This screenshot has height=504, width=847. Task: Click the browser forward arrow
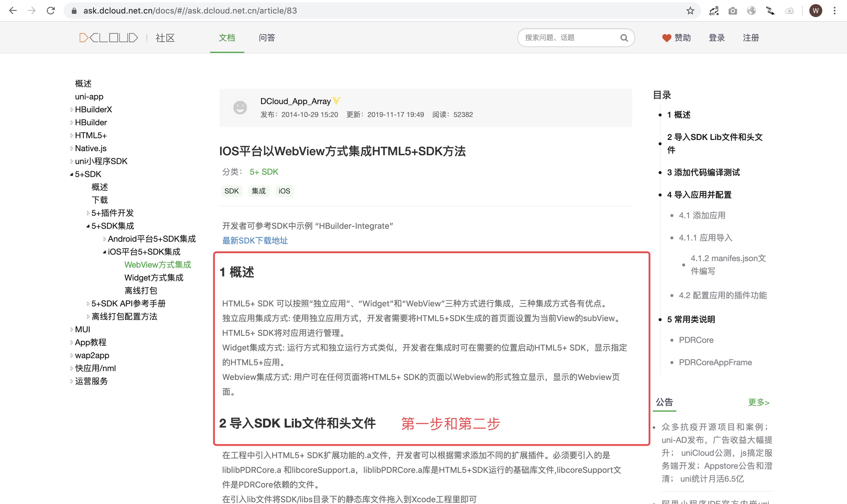[32, 11]
